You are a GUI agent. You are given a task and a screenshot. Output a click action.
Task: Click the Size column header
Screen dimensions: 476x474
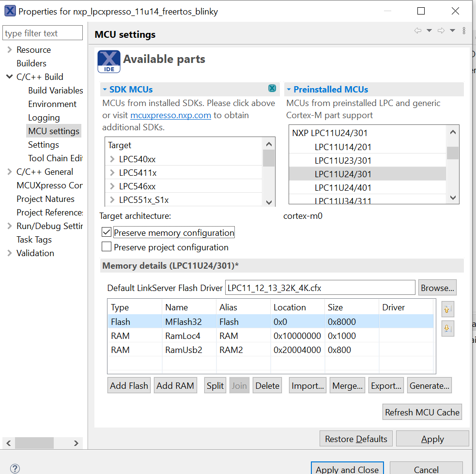point(352,307)
